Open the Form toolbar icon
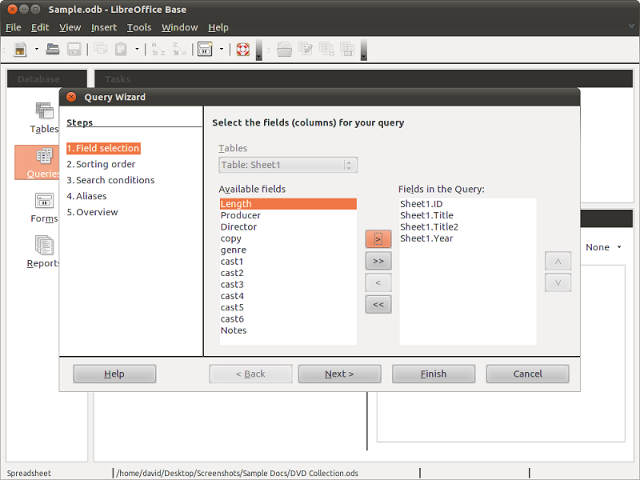The image size is (640, 480). coord(204,49)
